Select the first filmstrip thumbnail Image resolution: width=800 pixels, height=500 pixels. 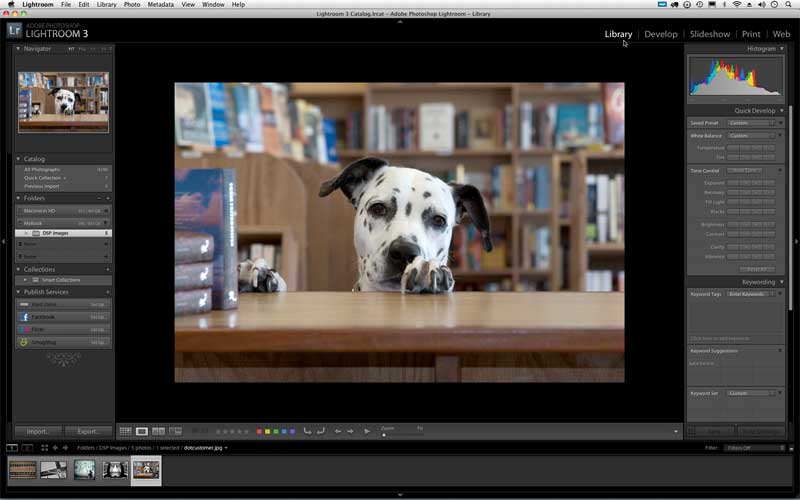[23, 469]
